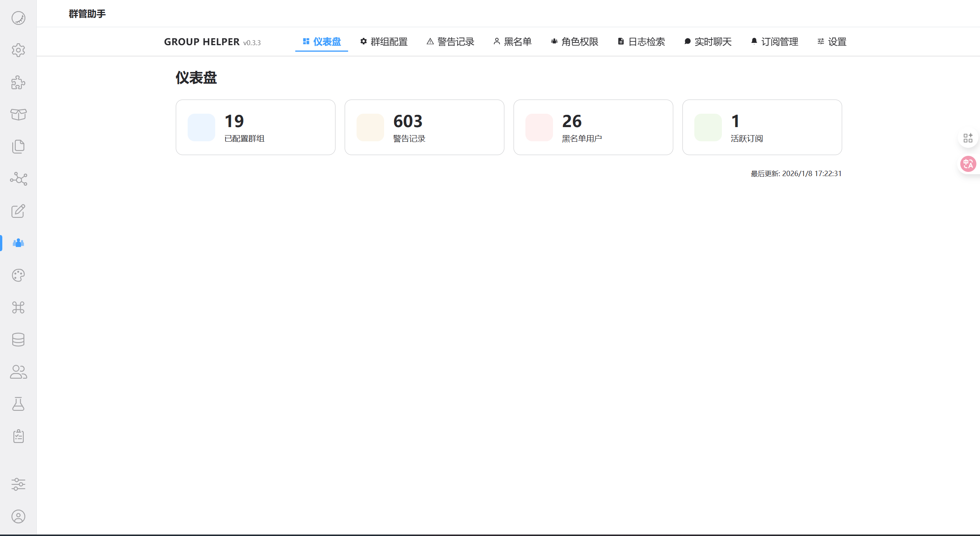Click the blue swatch on 已配置群组 card
980x536 pixels.
(201, 127)
